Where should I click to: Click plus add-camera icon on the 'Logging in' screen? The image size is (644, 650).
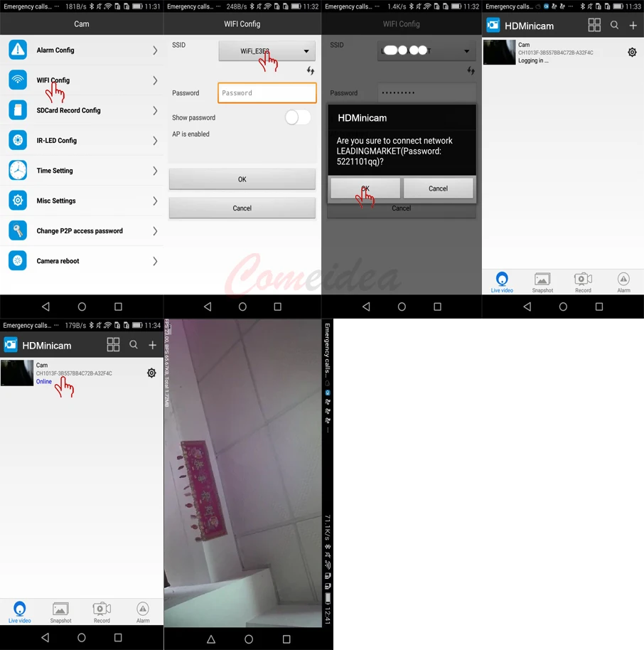click(x=633, y=26)
